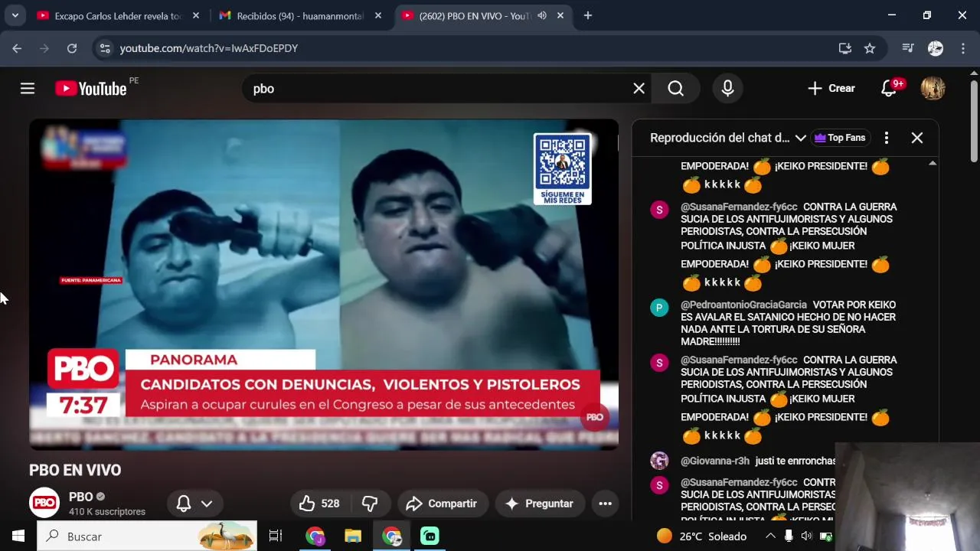Like the video with 528 likes
Image resolution: width=980 pixels, height=551 pixels.
pyautogui.click(x=322, y=504)
